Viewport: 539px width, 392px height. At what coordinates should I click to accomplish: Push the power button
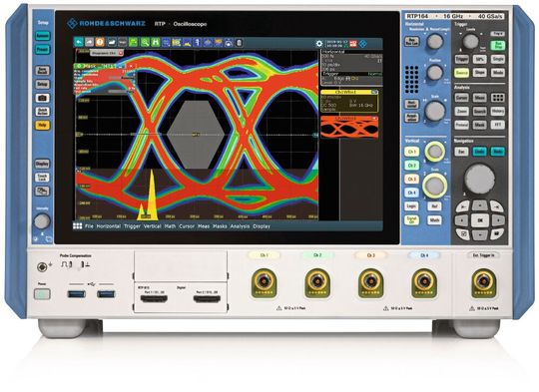[42, 294]
